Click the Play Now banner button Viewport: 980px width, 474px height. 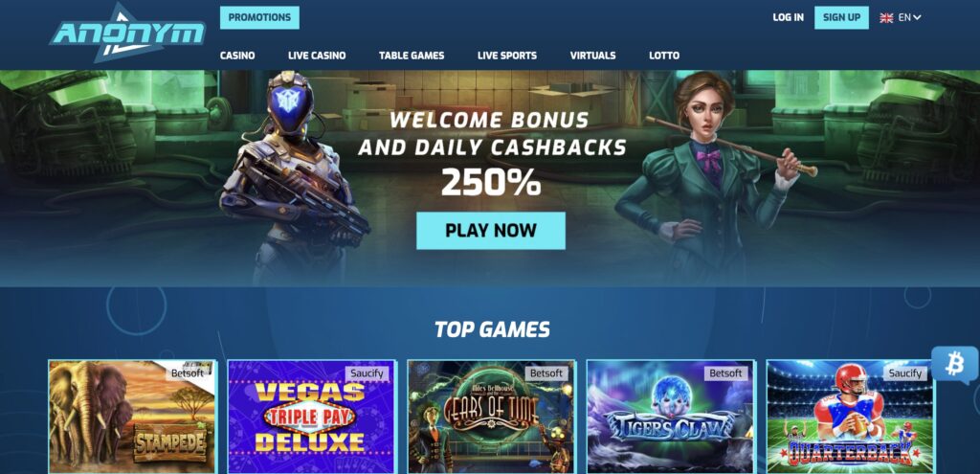pos(491,231)
